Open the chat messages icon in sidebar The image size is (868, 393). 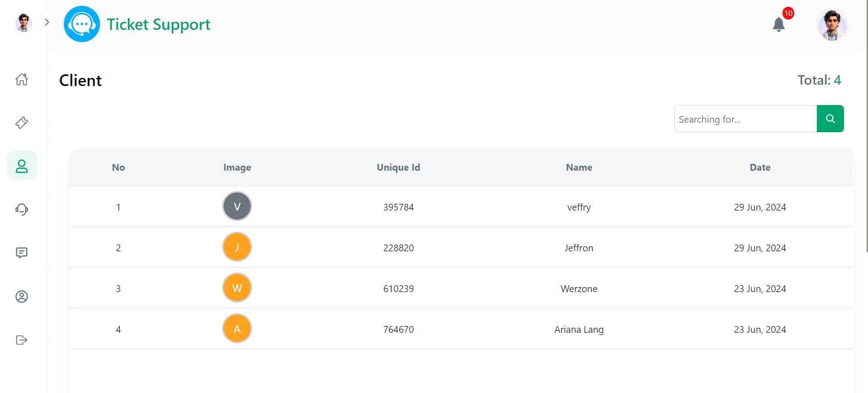pyautogui.click(x=22, y=253)
